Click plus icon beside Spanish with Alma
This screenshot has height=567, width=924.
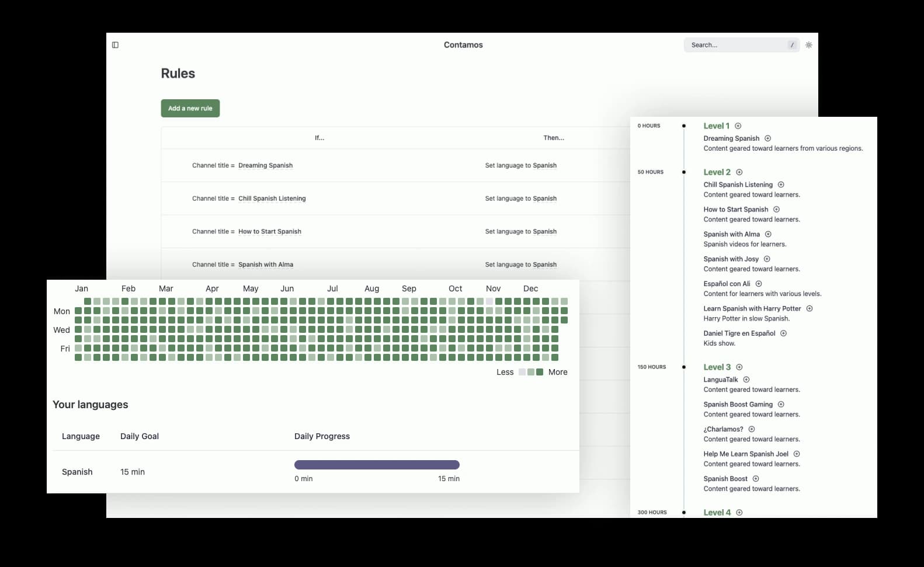[x=768, y=234]
